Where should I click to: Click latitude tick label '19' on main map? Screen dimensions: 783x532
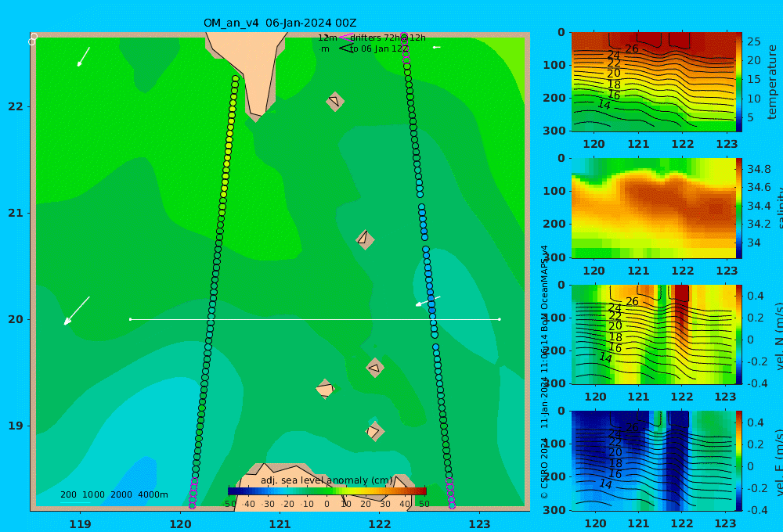click(15, 426)
